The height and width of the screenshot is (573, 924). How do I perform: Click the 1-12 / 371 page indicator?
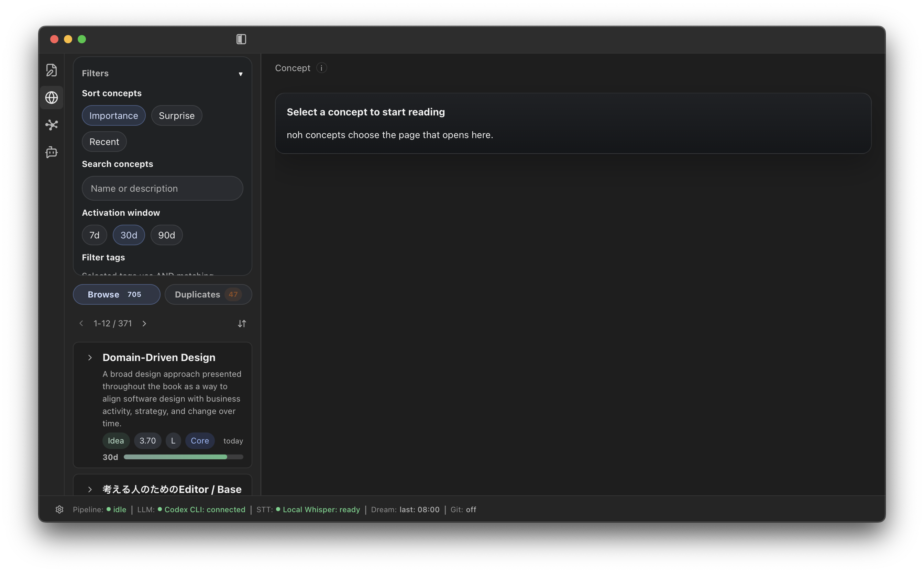tap(113, 323)
